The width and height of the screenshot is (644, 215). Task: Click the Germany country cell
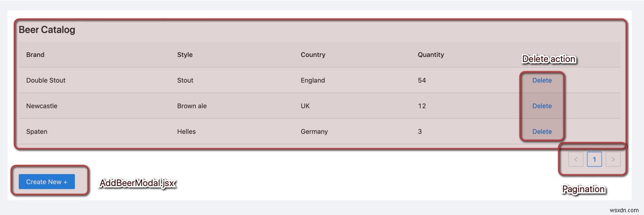click(314, 132)
